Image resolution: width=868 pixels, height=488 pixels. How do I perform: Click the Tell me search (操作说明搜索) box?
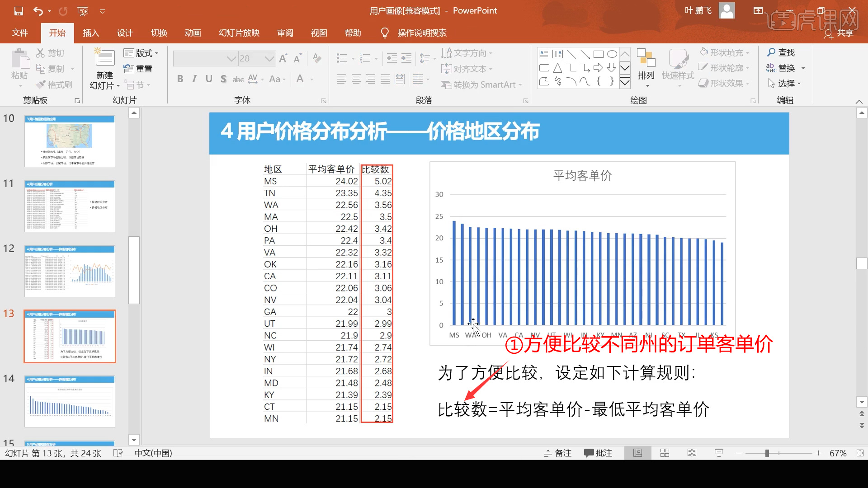(422, 33)
